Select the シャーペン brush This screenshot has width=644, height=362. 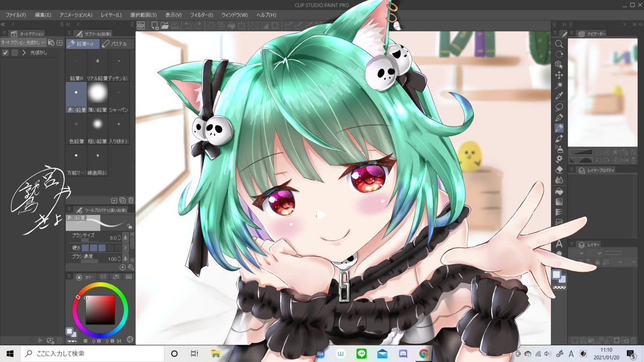coord(119,98)
